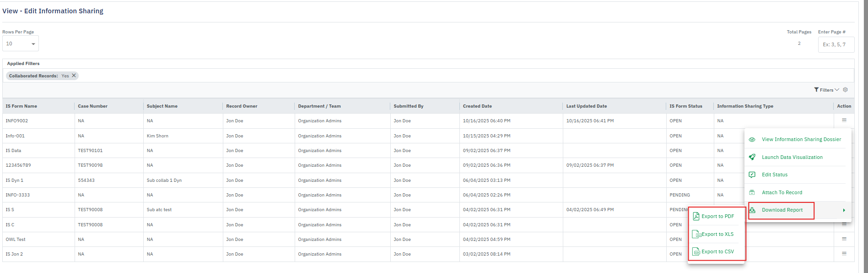The image size is (868, 273).
Task: Remove the Collaborated Records filter chip
Action: [x=74, y=76]
